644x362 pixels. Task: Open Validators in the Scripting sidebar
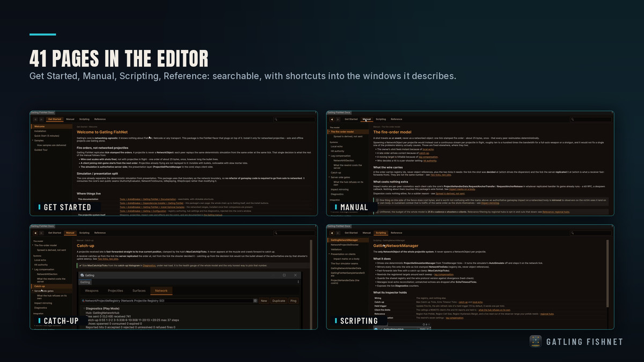pos(336,249)
